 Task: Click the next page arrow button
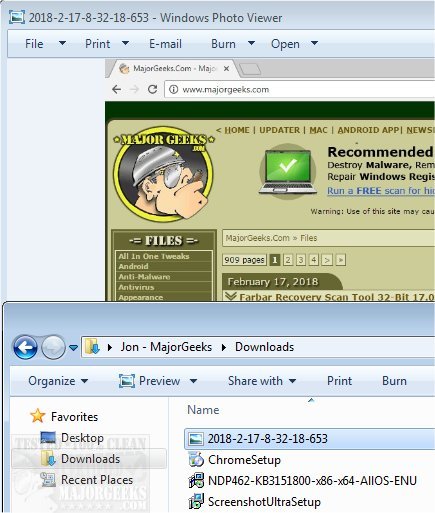(327, 260)
